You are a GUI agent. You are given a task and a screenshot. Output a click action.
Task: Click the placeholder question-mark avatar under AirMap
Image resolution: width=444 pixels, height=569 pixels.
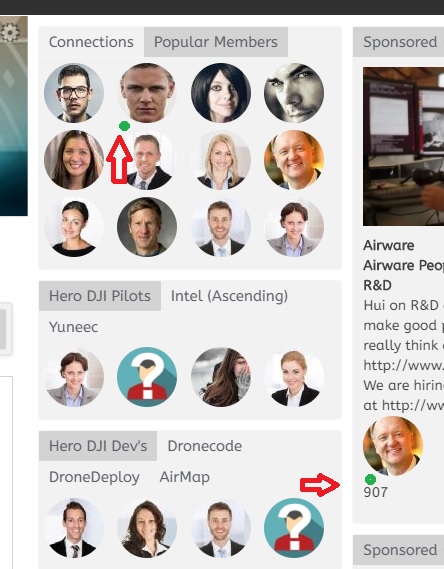(294, 528)
